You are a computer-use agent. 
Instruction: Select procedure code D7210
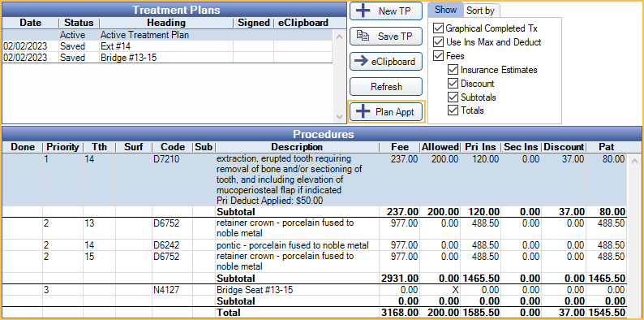point(167,158)
